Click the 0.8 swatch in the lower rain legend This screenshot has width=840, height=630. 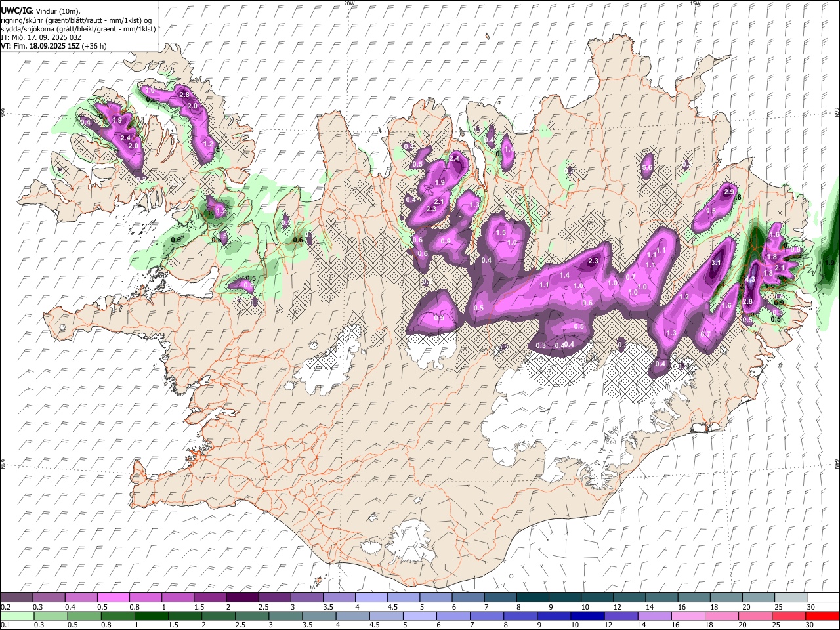coord(117,616)
